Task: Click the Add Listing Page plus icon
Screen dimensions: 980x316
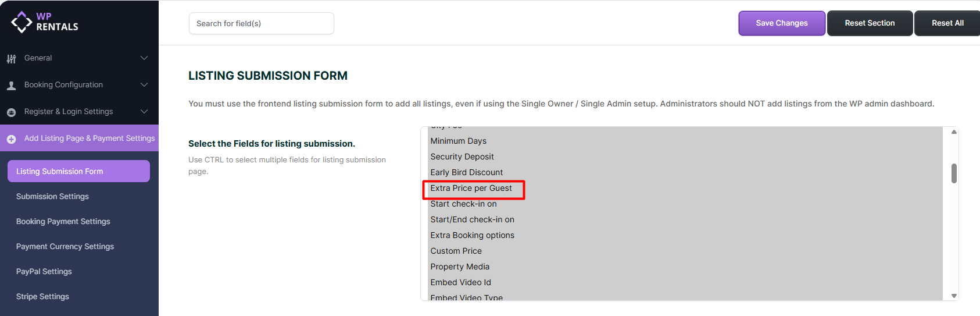Action: click(x=11, y=139)
